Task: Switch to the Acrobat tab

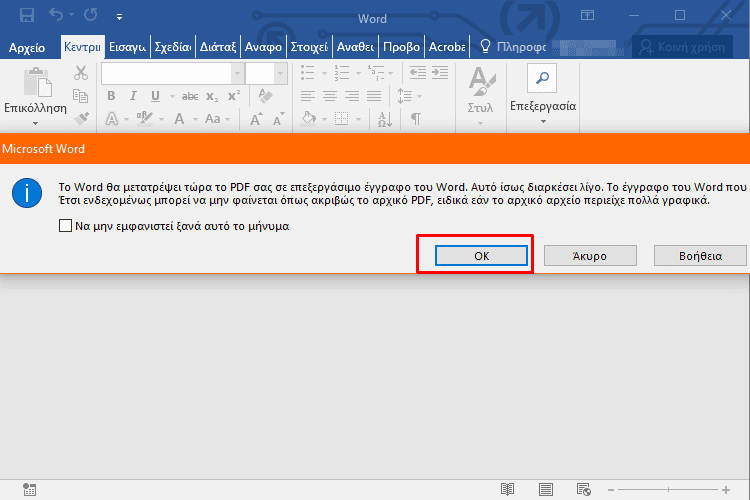Action: point(447,47)
